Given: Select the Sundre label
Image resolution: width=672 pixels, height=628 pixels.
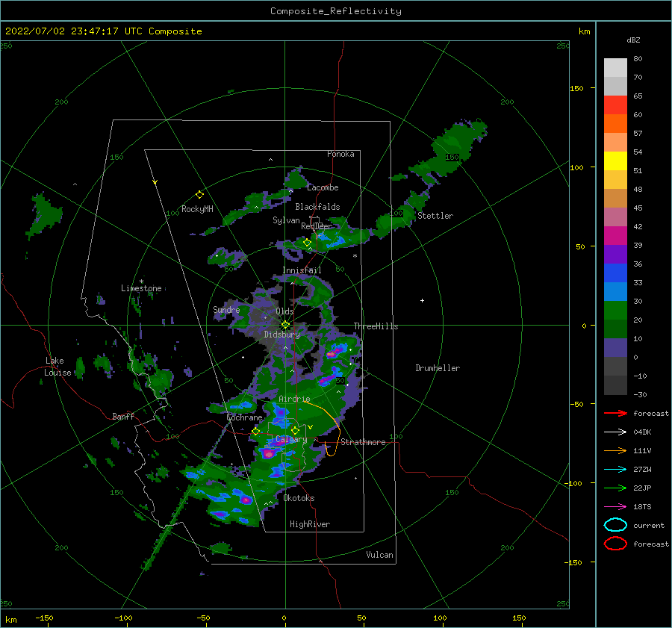Looking at the screenshot, I should tap(226, 309).
